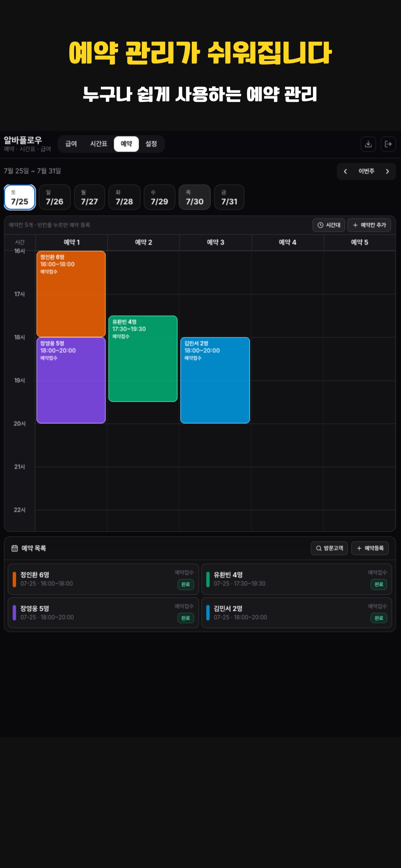Open the 시간표 tab
This screenshot has width=401, height=868.
(98, 144)
